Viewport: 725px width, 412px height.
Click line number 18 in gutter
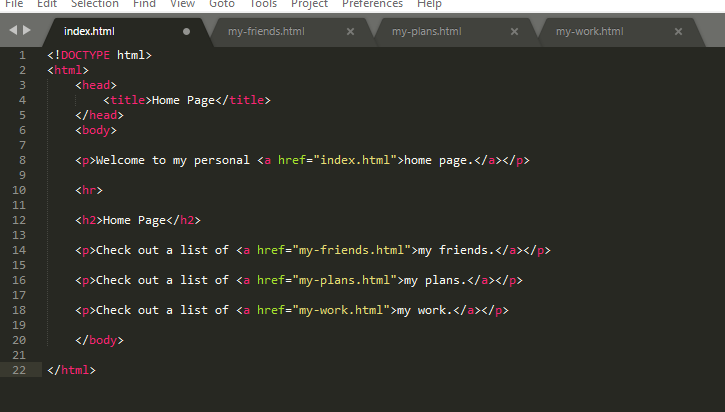point(19,310)
